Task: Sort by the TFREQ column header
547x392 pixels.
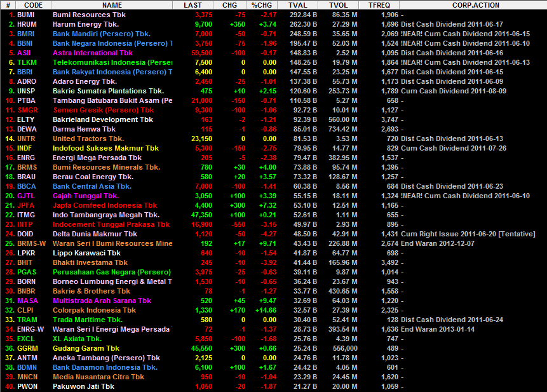Action: point(379,5)
